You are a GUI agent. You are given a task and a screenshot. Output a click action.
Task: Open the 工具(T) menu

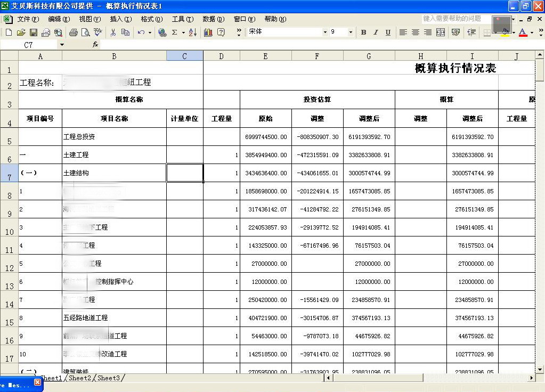click(183, 19)
